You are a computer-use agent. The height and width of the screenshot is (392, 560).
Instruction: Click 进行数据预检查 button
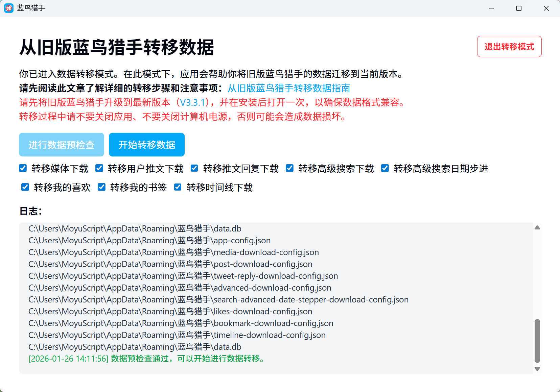62,145
